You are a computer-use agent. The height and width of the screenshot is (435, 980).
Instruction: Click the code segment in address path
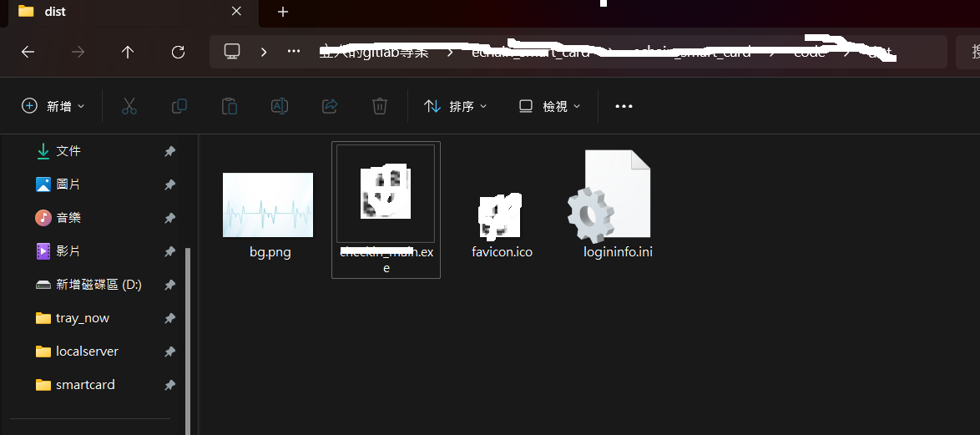(x=810, y=53)
